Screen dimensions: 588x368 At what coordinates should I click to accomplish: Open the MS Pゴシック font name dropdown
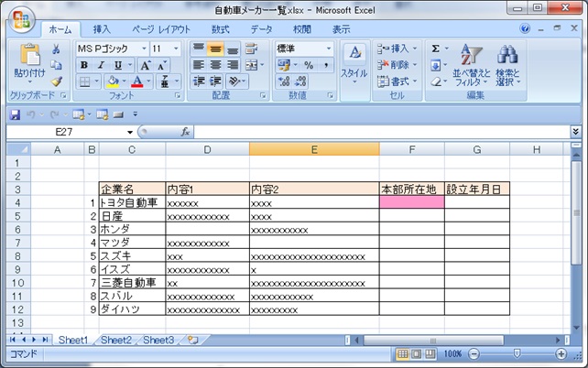tap(144, 49)
